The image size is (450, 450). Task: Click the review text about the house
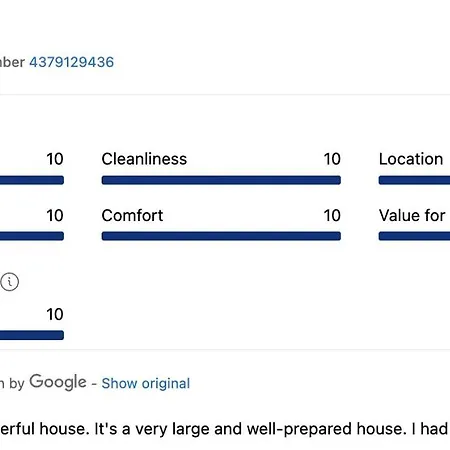[224, 429]
